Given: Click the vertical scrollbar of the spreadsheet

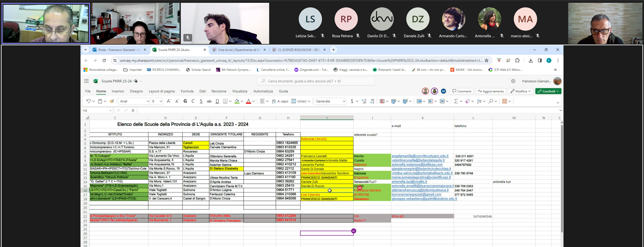Looking at the screenshot, I should [562, 178].
